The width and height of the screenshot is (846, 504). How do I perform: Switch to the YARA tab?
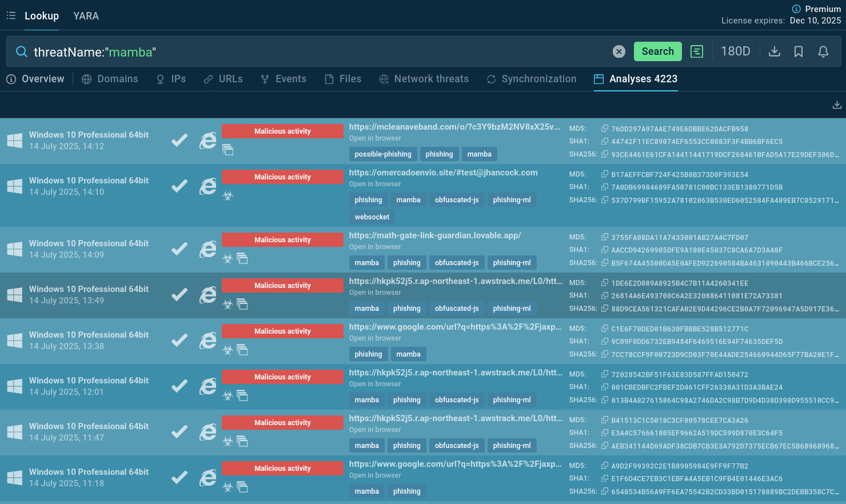click(86, 16)
